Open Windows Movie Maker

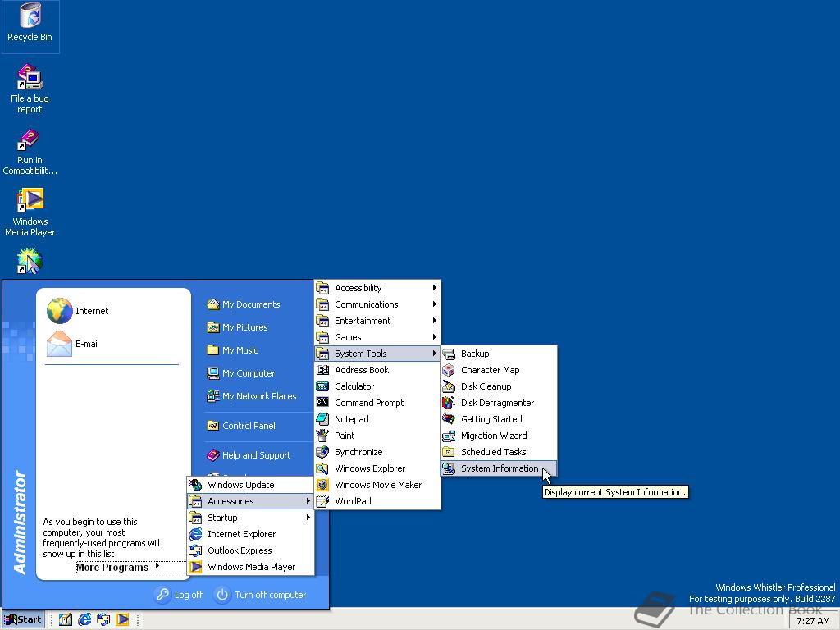[377, 485]
